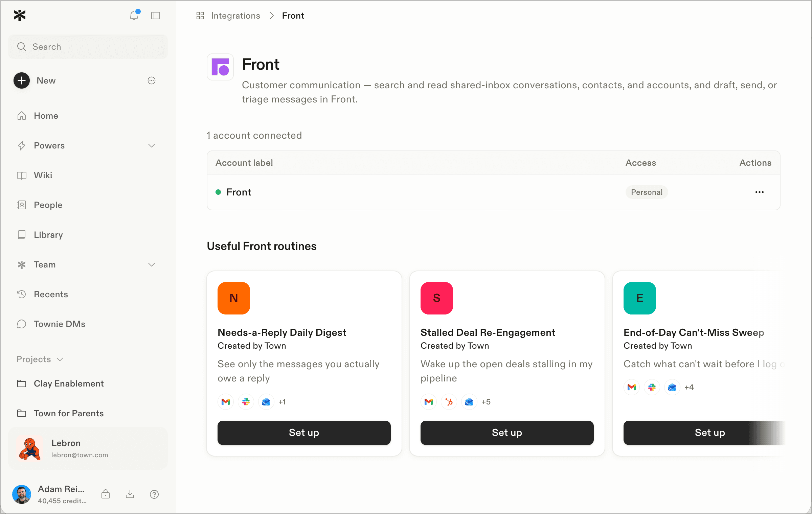
Task: Click the Town for Parents folder icon
Action: coord(22,413)
